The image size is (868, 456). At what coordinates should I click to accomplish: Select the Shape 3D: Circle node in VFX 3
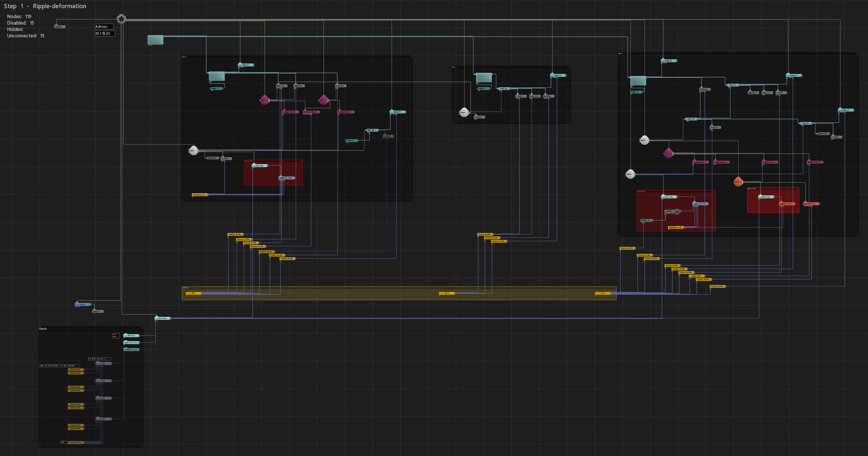tap(700, 203)
